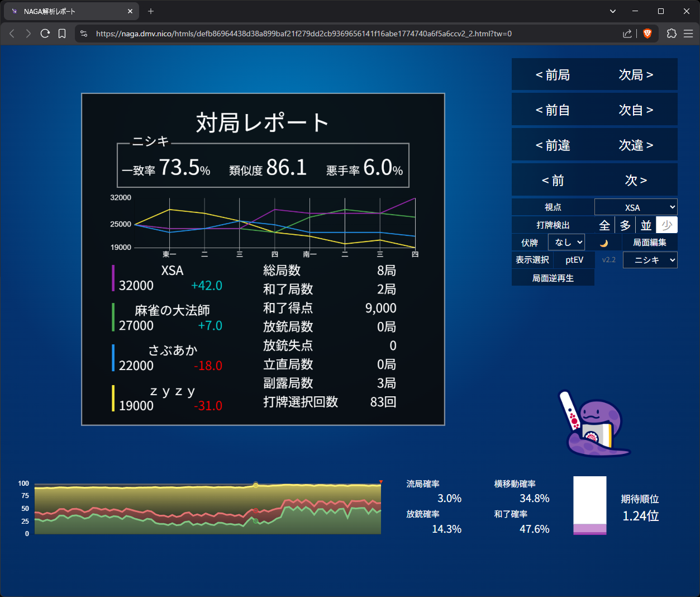Select the 全 discard detection option

(x=604, y=225)
